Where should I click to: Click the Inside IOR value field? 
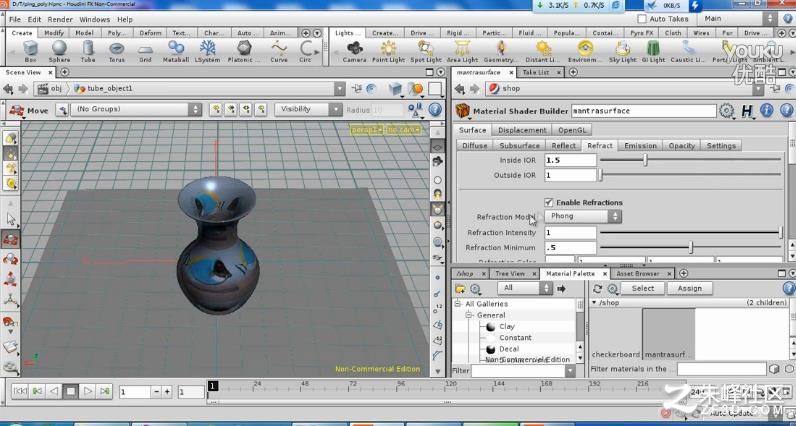[x=570, y=160]
